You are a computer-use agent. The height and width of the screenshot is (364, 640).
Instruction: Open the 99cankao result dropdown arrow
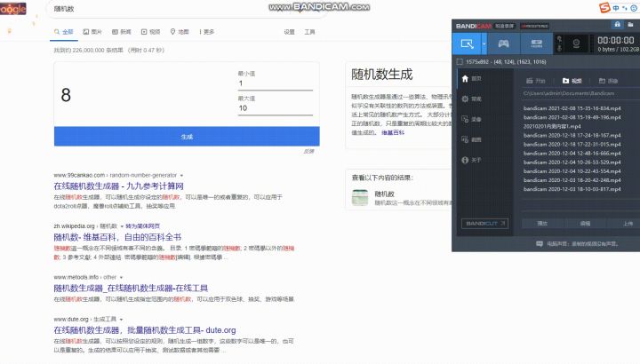181,175
